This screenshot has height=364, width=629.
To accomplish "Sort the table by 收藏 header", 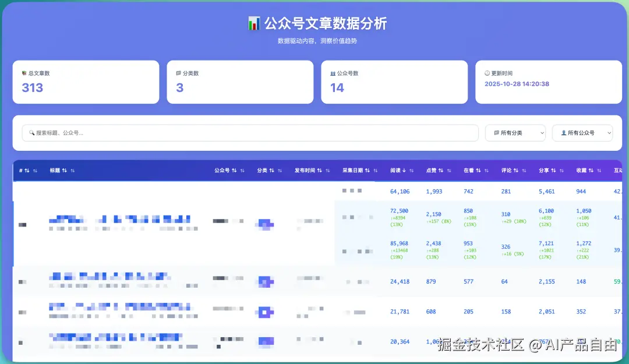I will (588, 171).
